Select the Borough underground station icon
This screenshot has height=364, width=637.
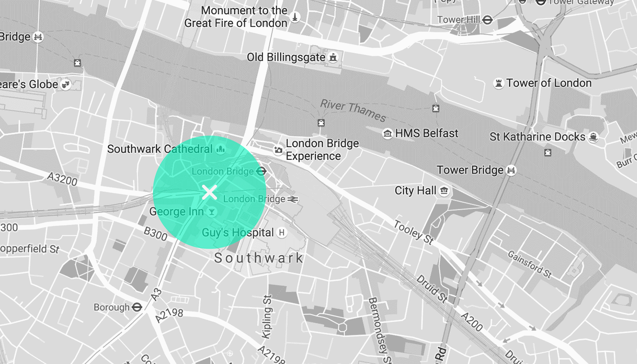(x=136, y=307)
